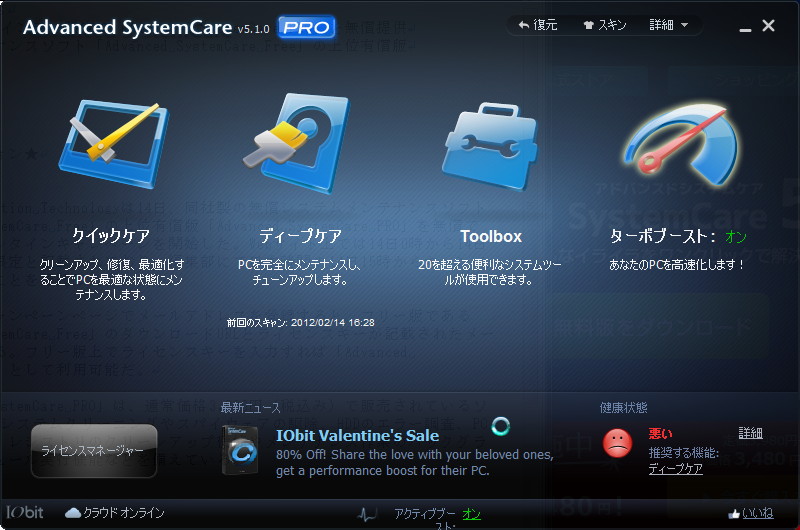This screenshot has height=530, width=800.
Task: Click the heartbeat Active Boost icon
Action: [x=367, y=514]
